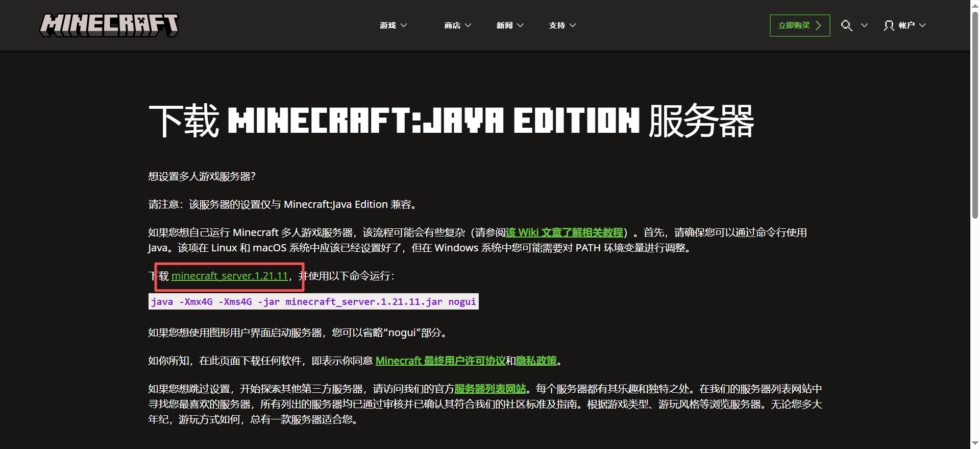
Task: Open the Wiki tutorial article link
Action: 565,232
